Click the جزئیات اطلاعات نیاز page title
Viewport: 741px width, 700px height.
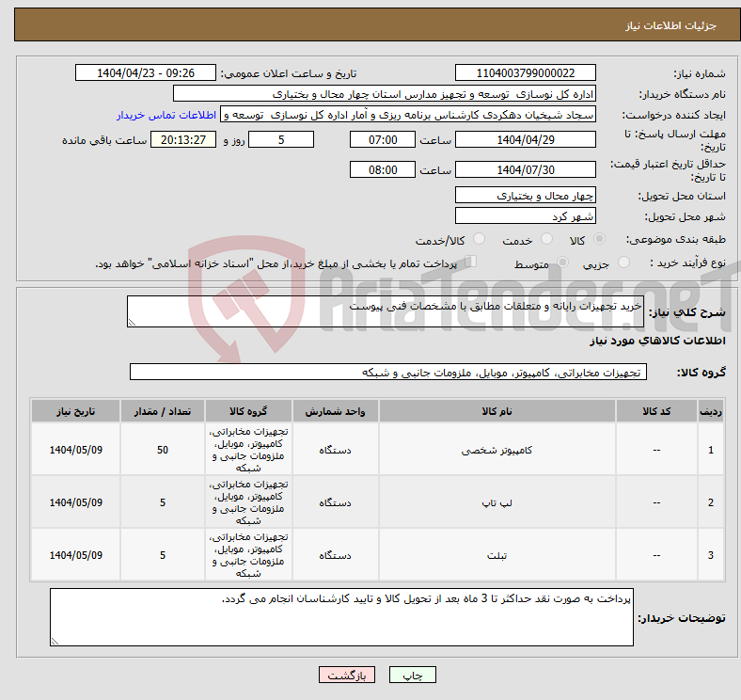(671, 25)
